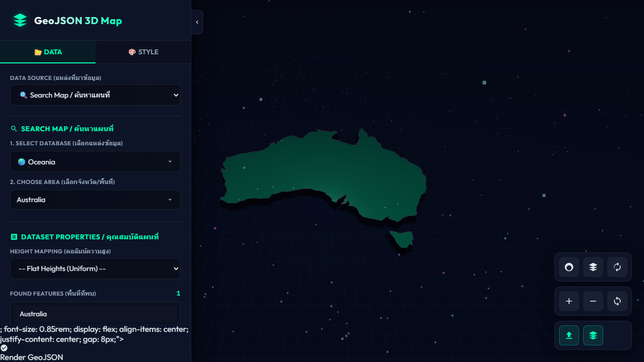This screenshot has width=644, height=362.
Task: Click the green layers stack button
Action: [x=593, y=335]
